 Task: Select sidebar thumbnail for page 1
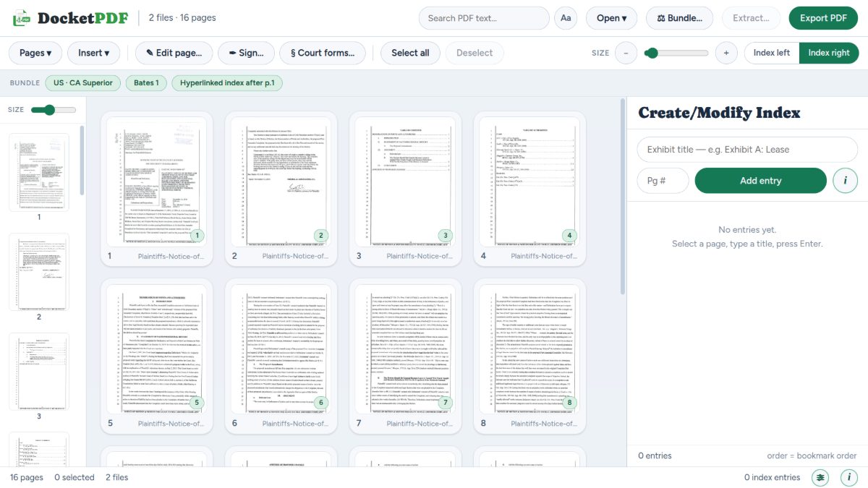[39, 171]
